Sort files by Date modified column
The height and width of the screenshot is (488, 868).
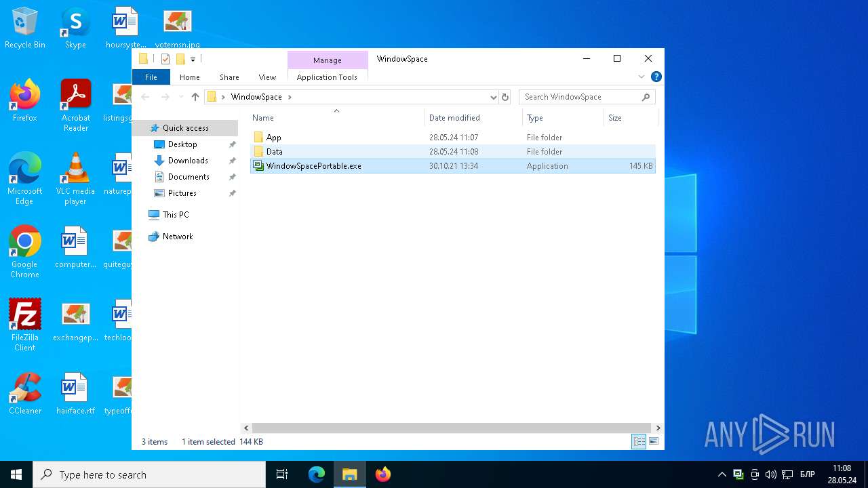tap(454, 118)
